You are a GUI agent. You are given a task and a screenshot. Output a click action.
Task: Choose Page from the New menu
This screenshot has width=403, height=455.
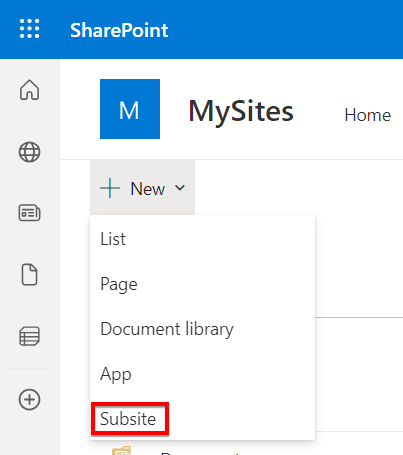[202, 284]
